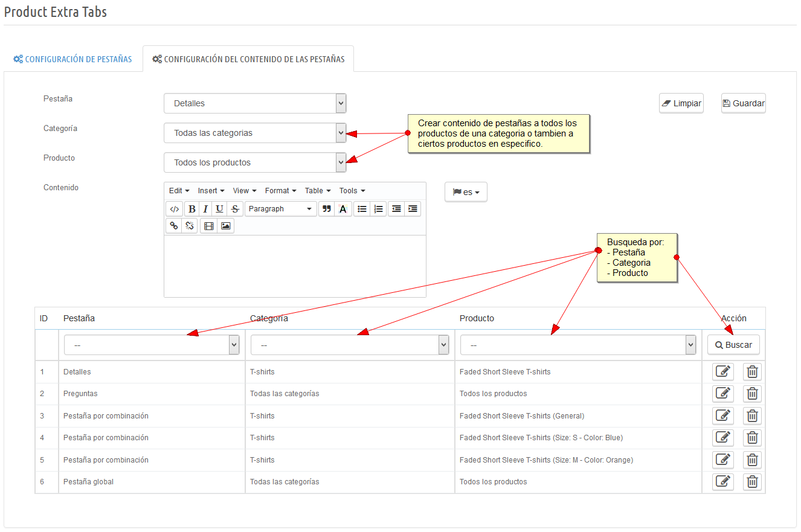Click the ID column header
801x532 pixels.
(44, 318)
